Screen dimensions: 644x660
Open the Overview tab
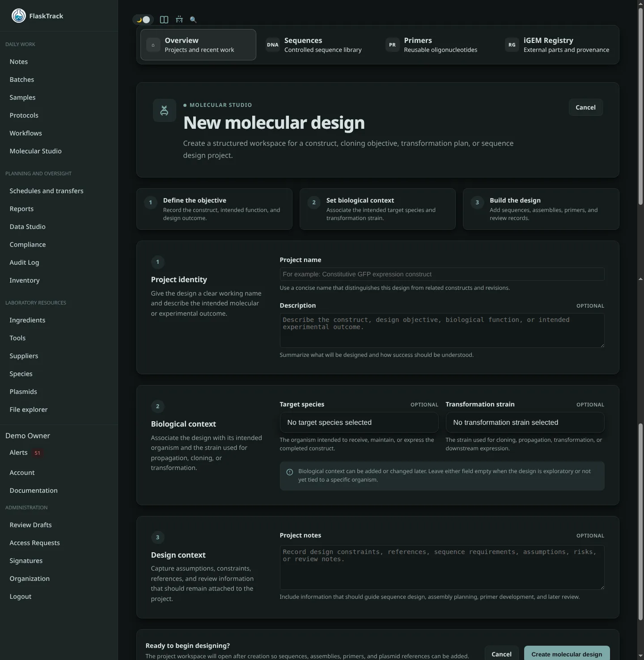(198, 45)
